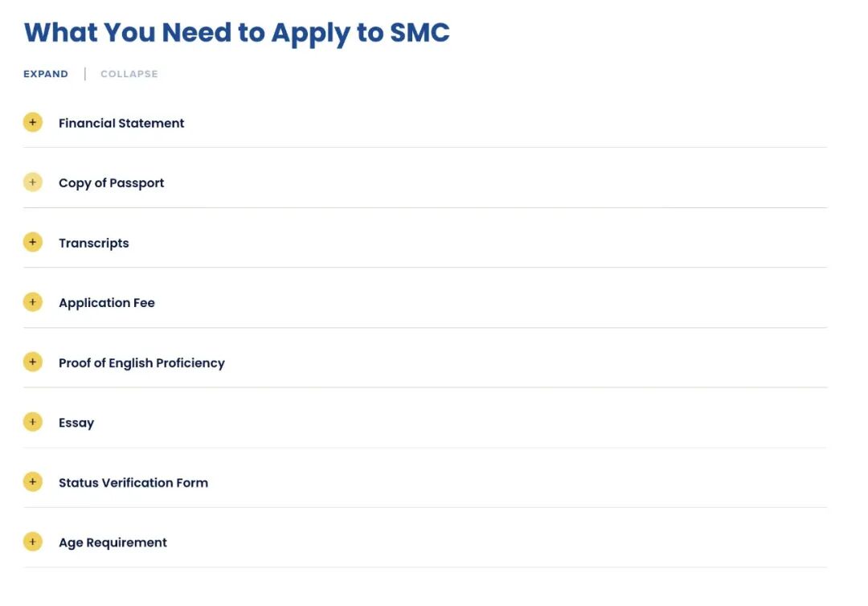Show the Application Fee details

coord(106,303)
